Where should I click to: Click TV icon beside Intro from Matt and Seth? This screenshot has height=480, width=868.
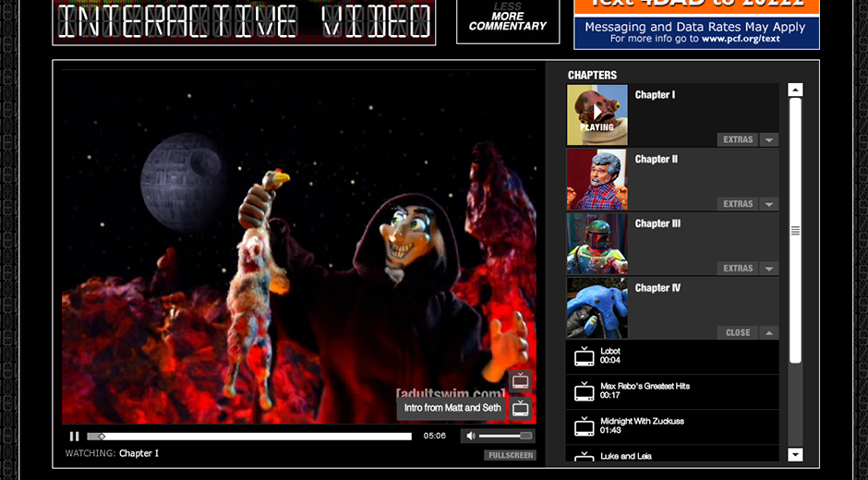[521, 409]
